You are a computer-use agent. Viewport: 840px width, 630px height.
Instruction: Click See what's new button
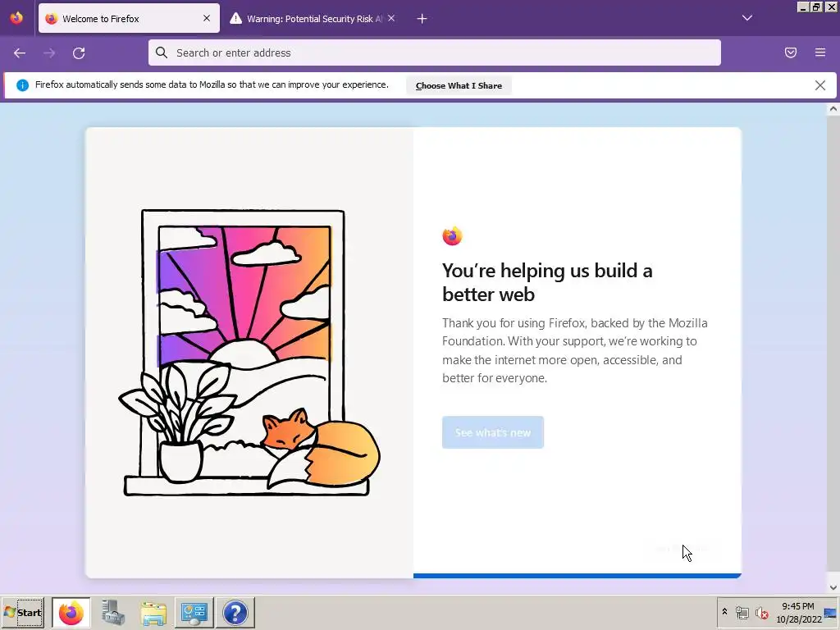point(493,432)
